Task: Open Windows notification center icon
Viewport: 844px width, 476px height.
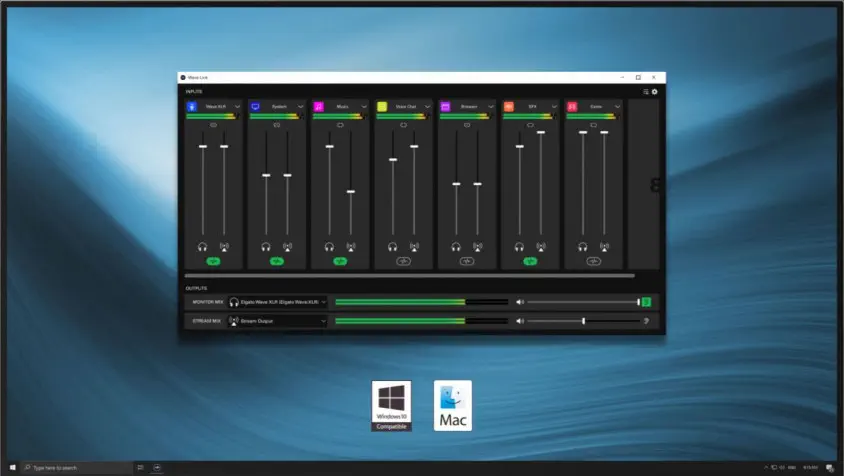Action: 829,467
